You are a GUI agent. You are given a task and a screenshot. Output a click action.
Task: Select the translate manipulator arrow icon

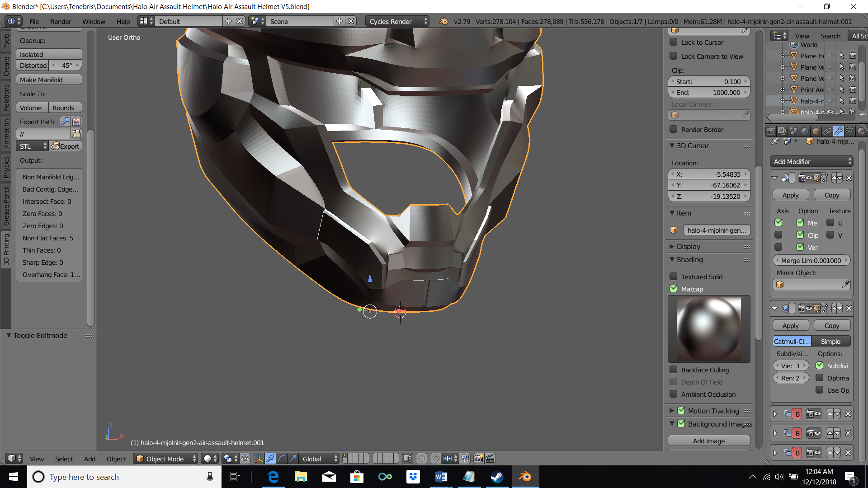point(270,459)
